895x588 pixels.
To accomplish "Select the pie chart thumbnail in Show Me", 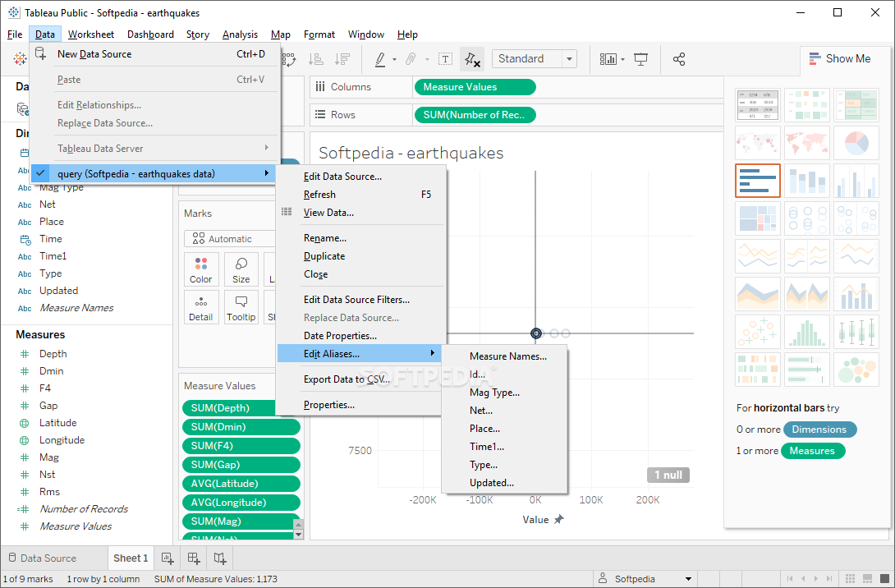I will pos(856,143).
